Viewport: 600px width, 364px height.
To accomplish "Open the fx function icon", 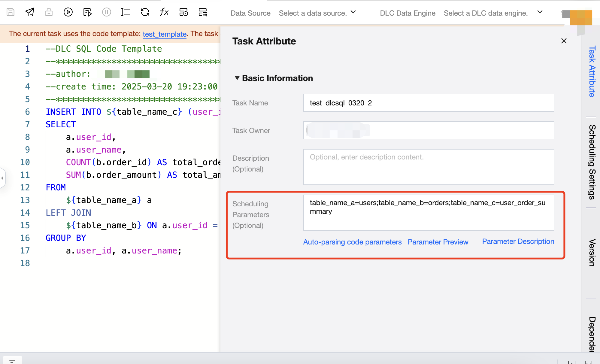I will click(164, 12).
